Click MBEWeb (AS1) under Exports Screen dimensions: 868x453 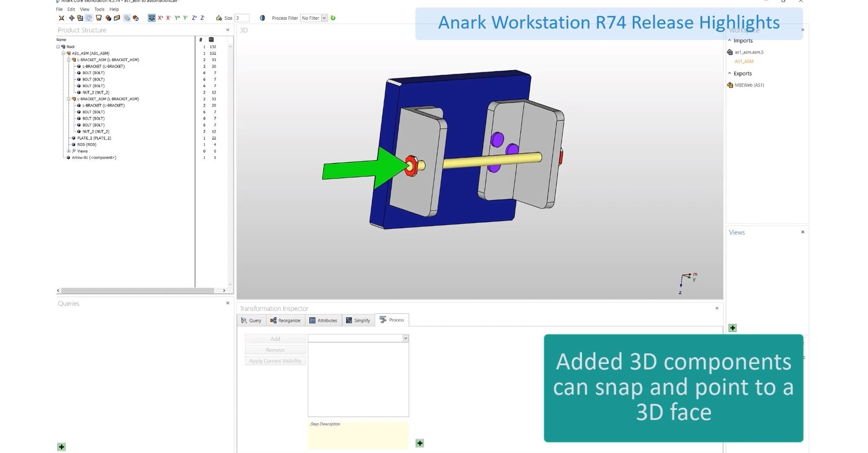click(x=749, y=85)
